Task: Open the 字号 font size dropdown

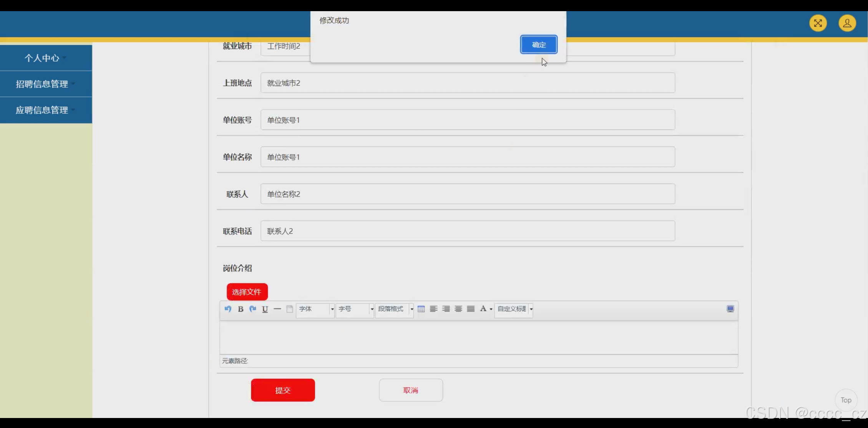Action: pos(354,309)
